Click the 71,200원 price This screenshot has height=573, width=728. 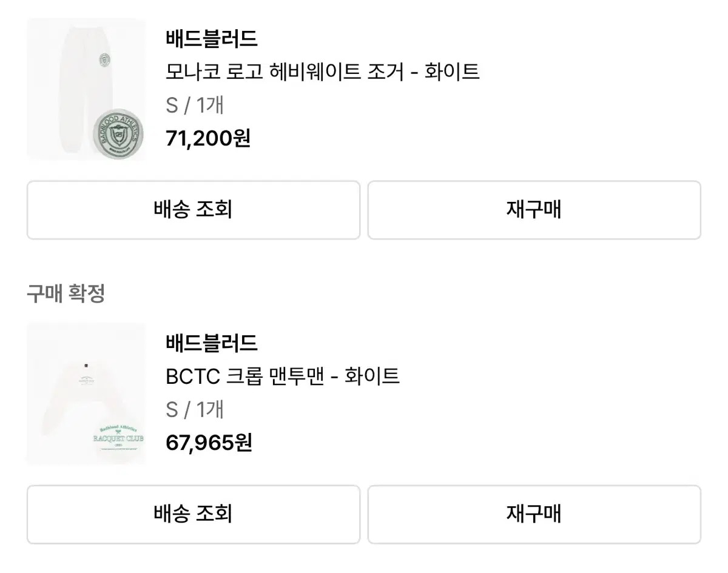pyautogui.click(x=207, y=139)
